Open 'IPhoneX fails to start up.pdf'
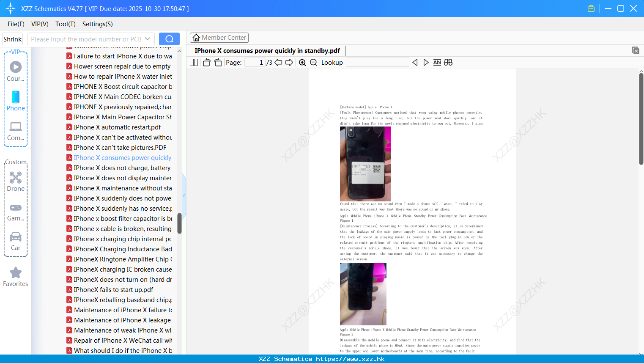644x363 pixels. [110, 290]
